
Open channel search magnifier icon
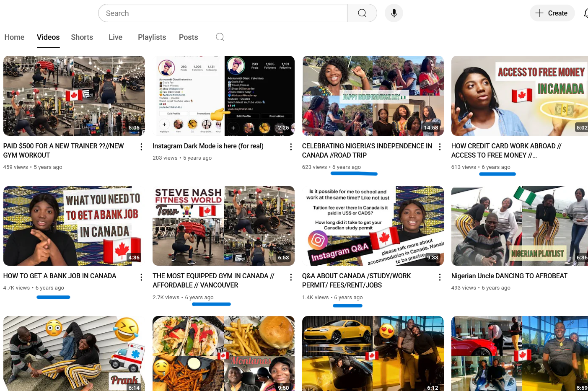220,37
